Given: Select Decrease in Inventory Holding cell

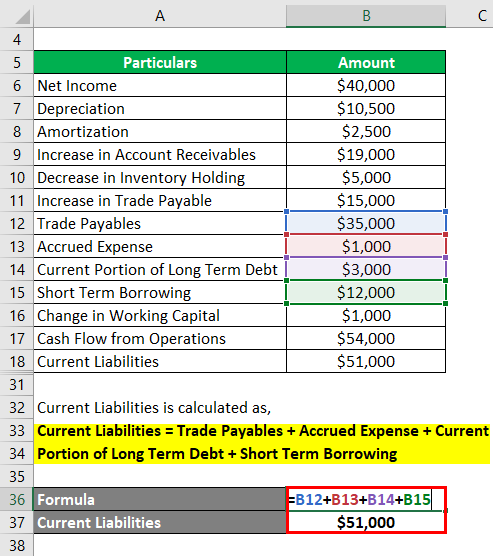Looking at the screenshot, I should coord(160,177).
